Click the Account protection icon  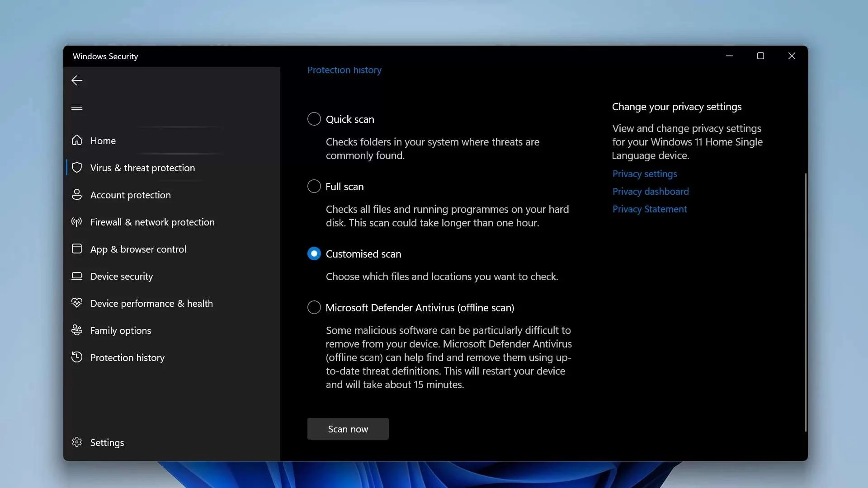[x=76, y=194]
